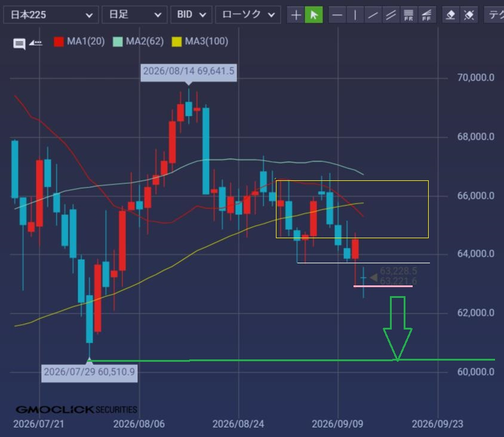Click the 2026/09/09 date axis label

337,424
